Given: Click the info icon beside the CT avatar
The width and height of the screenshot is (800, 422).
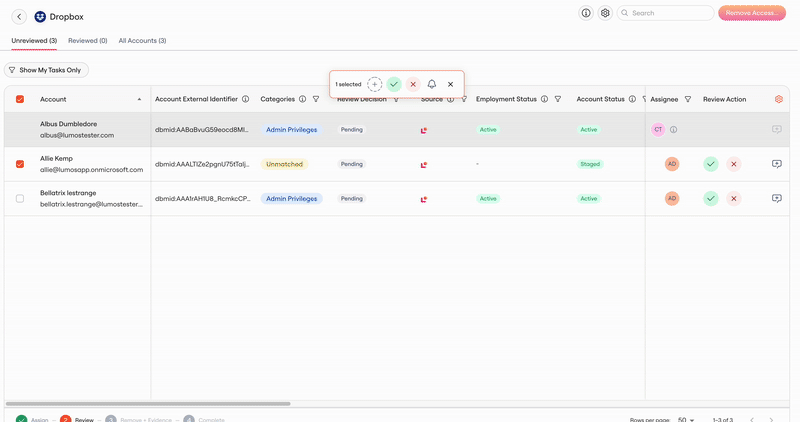Looking at the screenshot, I should 673,130.
